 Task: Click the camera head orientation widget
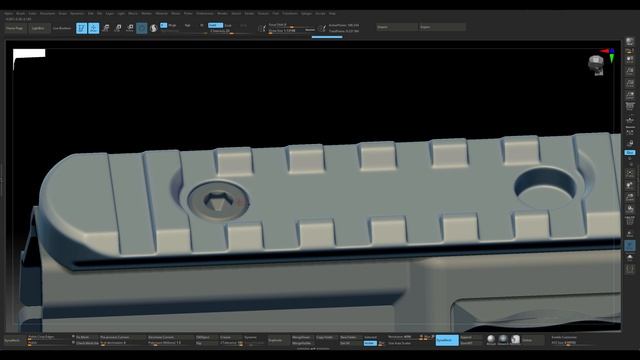pyautogui.click(x=596, y=65)
